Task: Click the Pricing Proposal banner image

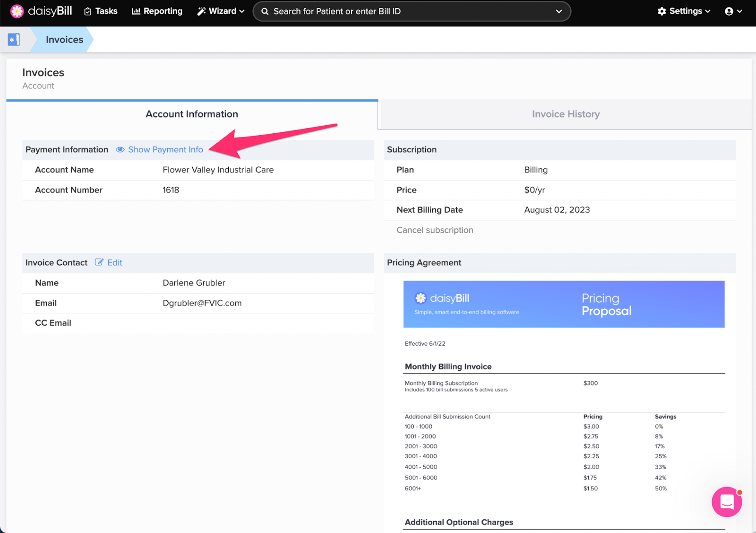Action: coord(564,304)
